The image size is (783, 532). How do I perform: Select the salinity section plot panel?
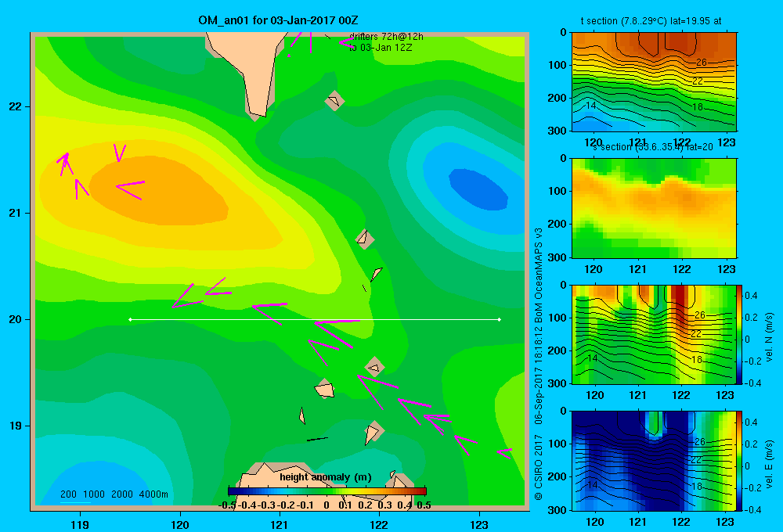click(x=654, y=208)
